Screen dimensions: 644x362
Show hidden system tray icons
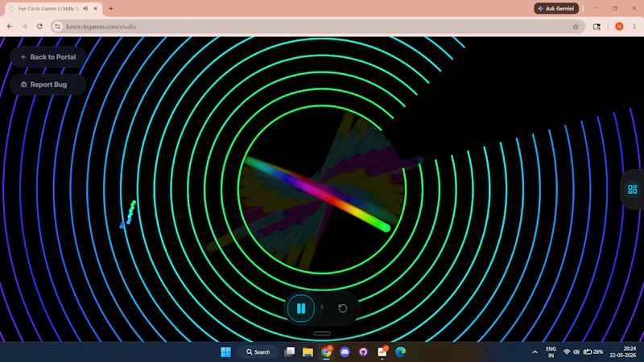(x=535, y=352)
